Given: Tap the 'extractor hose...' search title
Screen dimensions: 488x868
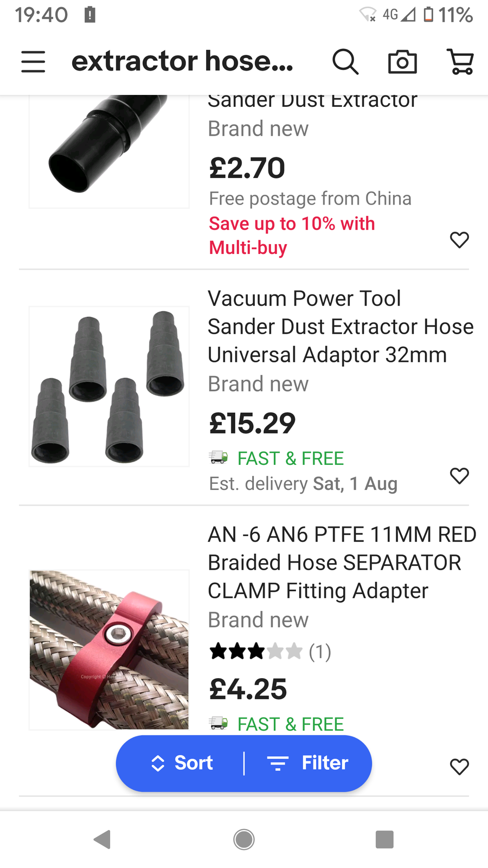Looking at the screenshot, I should [182, 61].
